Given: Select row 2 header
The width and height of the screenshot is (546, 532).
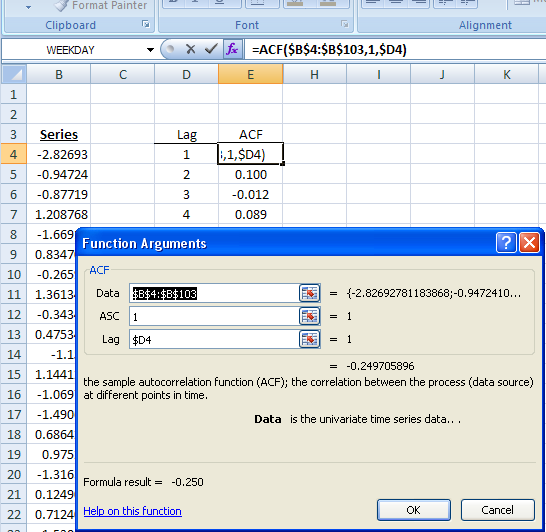Looking at the screenshot, I should (x=14, y=114).
